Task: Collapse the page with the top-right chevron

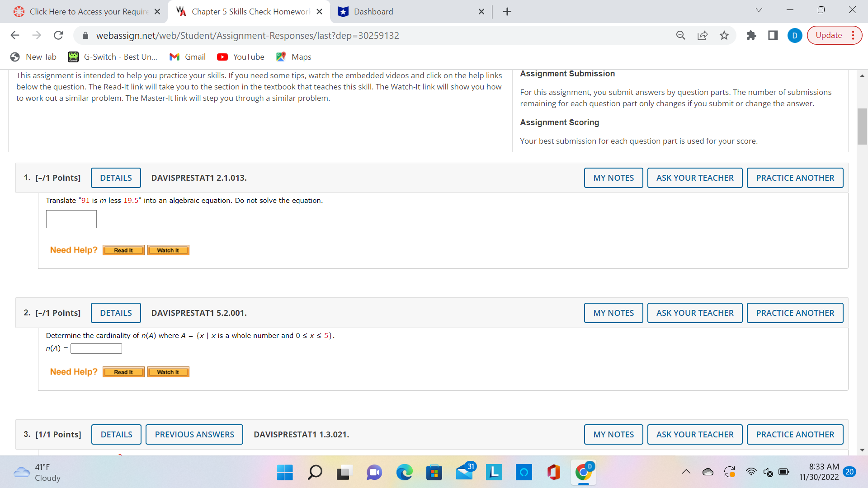Action: [x=759, y=9]
